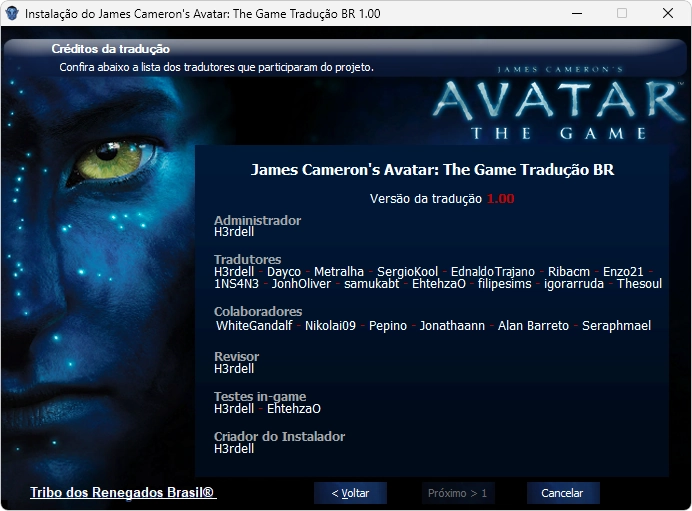The width and height of the screenshot is (692, 511).
Task: Click translator name Metralha
Action: pyautogui.click(x=339, y=271)
